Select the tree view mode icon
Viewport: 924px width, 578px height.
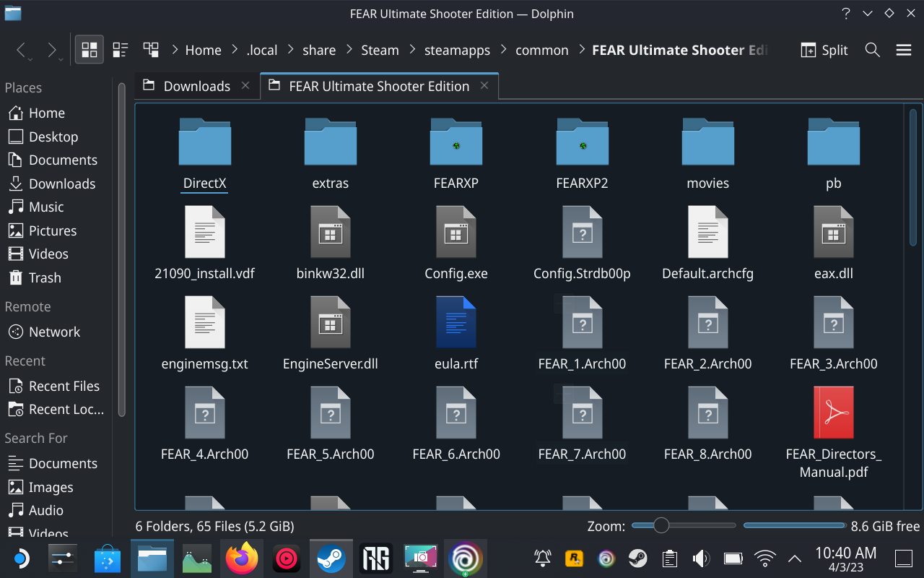151,49
